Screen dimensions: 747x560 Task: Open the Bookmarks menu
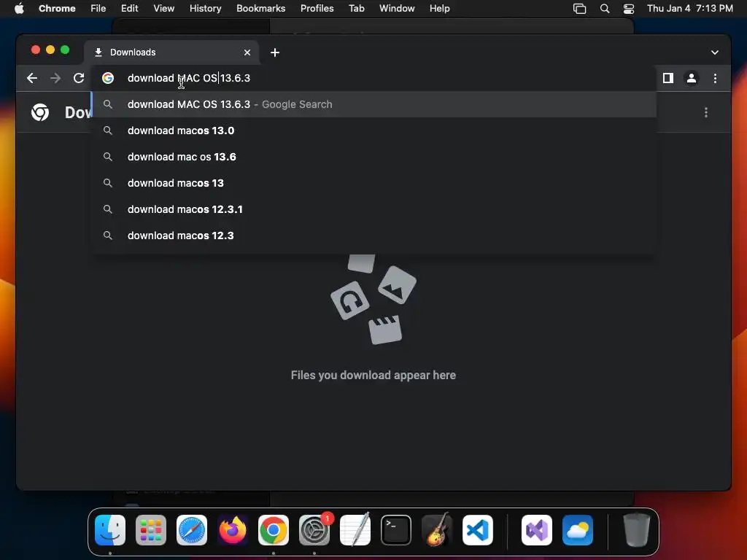[x=260, y=8]
